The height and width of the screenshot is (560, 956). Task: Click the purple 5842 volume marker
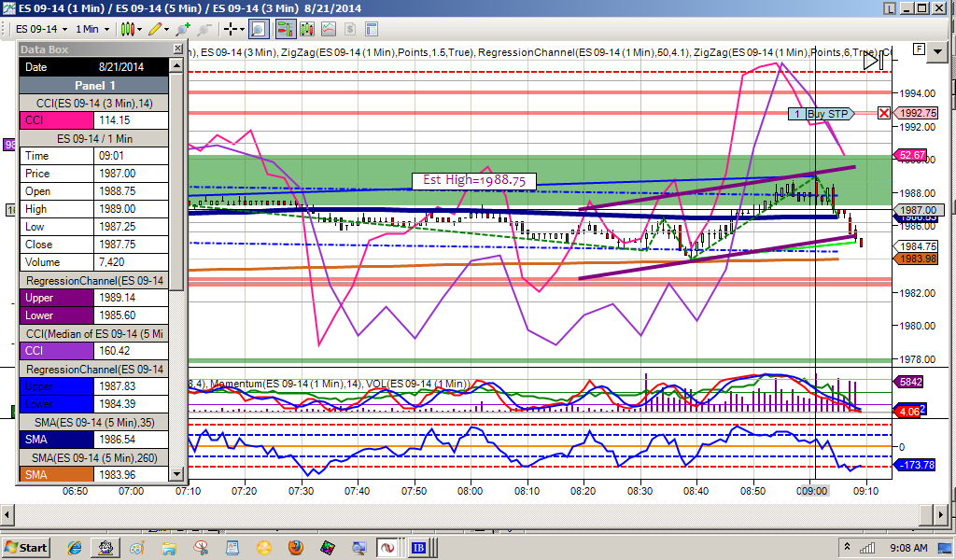click(x=909, y=382)
